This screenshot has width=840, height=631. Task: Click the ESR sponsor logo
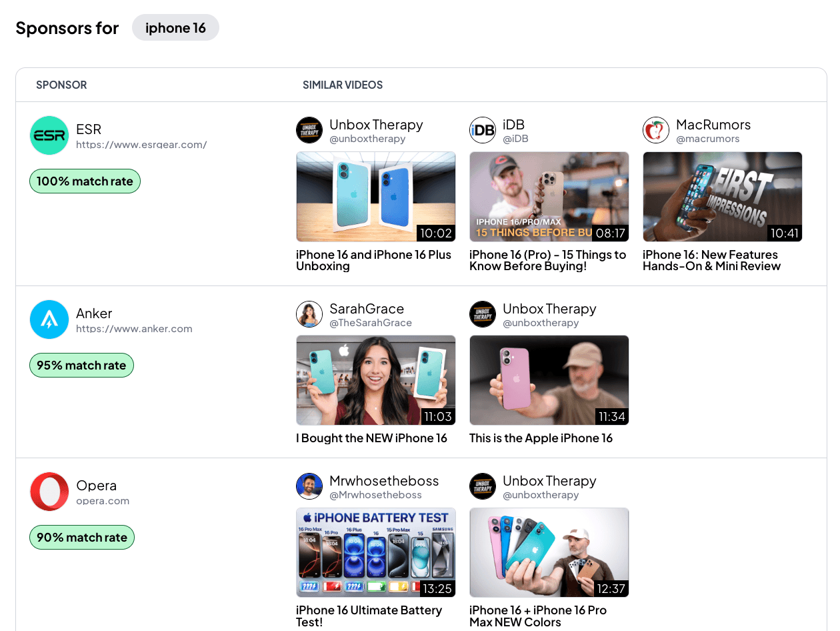click(49, 135)
